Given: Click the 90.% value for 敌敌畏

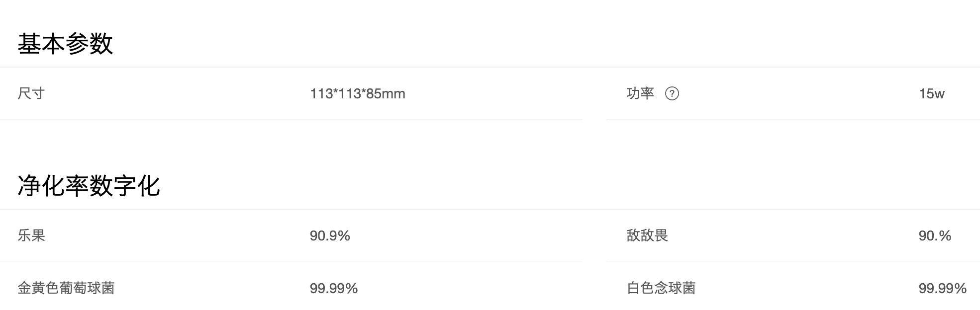Looking at the screenshot, I should (935, 235).
